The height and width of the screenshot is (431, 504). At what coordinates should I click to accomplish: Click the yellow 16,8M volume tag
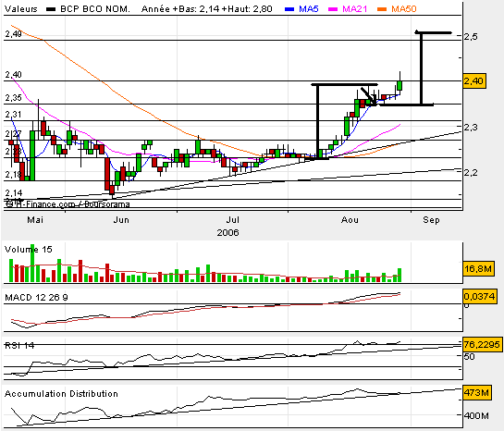[x=478, y=269]
